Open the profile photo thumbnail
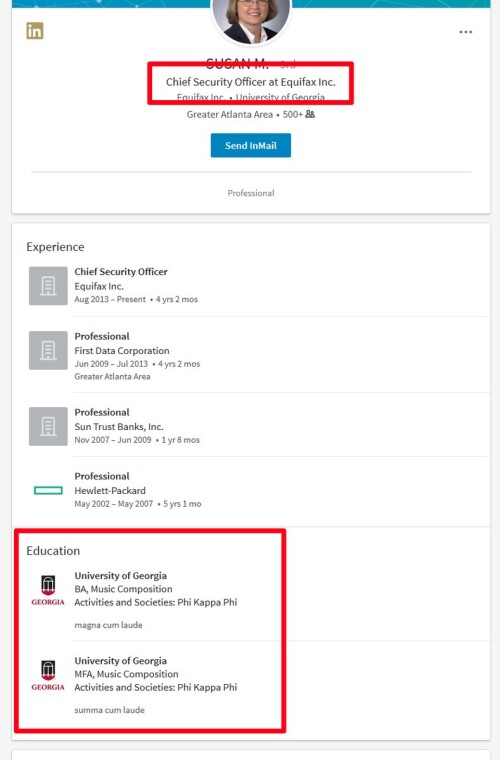 (x=251, y=20)
